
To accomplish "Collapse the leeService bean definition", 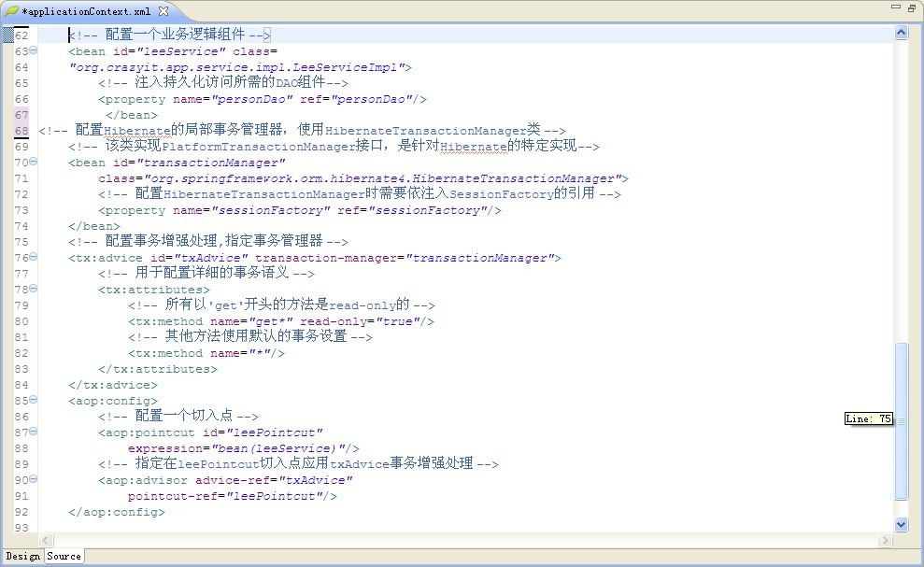I will (x=31, y=51).
